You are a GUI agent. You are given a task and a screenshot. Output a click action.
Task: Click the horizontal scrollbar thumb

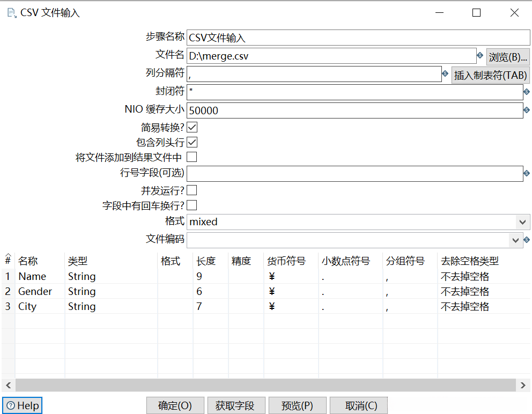265,385
